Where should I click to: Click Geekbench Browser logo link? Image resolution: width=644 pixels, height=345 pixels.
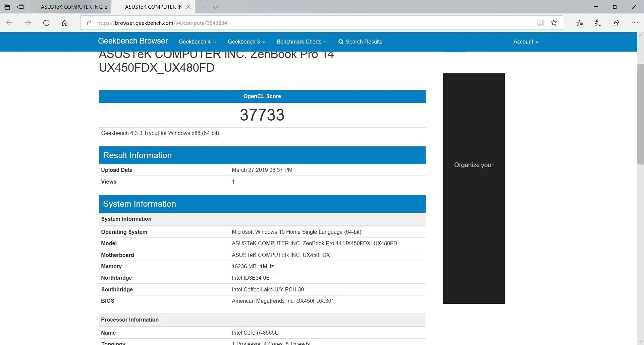[x=133, y=41]
